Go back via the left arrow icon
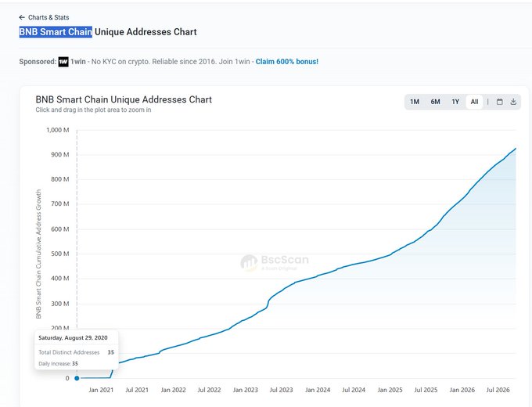The width and height of the screenshot is (532, 407). point(22,17)
